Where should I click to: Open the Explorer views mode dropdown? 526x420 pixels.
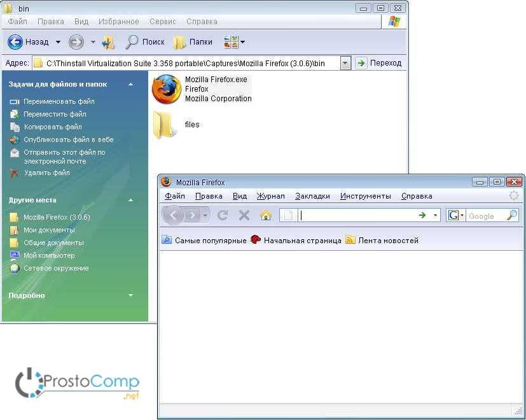(235, 42)
